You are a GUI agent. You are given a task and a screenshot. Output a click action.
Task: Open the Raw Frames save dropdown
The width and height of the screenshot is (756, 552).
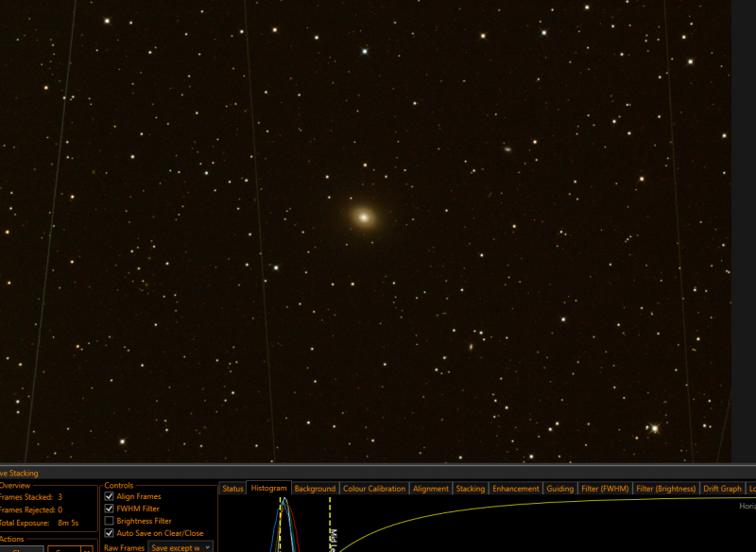coord(180,547)
